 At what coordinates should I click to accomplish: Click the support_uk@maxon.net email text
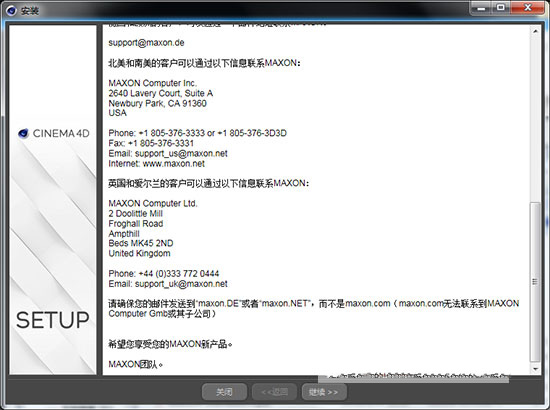click(x=181, y=284)
